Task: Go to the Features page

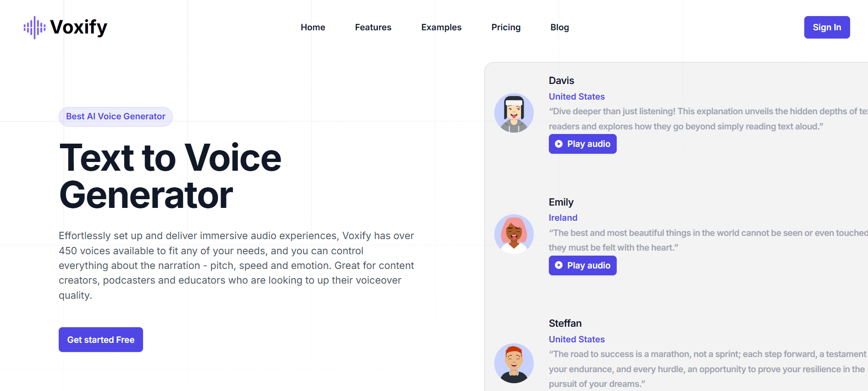Action: pos(373,27)
